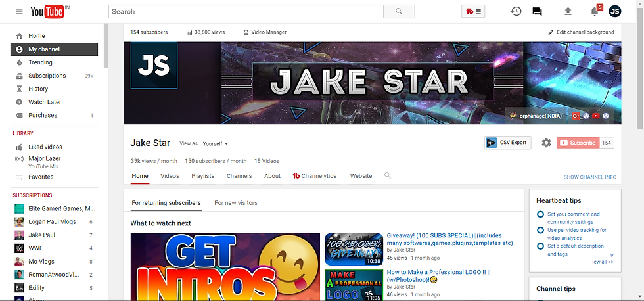Click the WWE subscription avatar

point(19,248)
